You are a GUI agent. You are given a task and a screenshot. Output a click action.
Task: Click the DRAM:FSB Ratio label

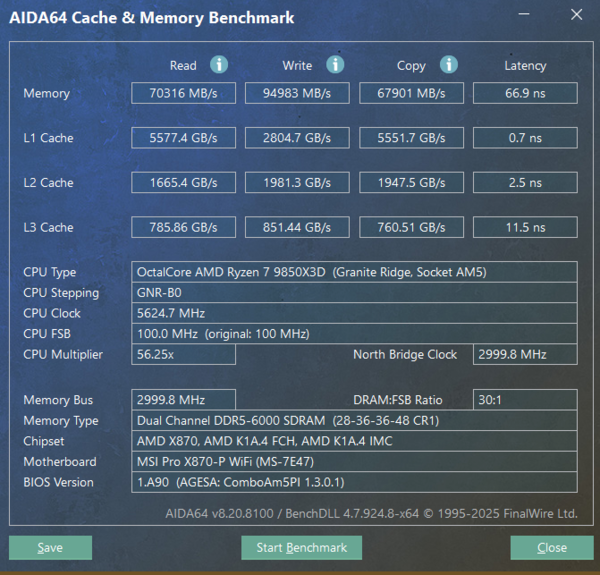coord(398,400)
